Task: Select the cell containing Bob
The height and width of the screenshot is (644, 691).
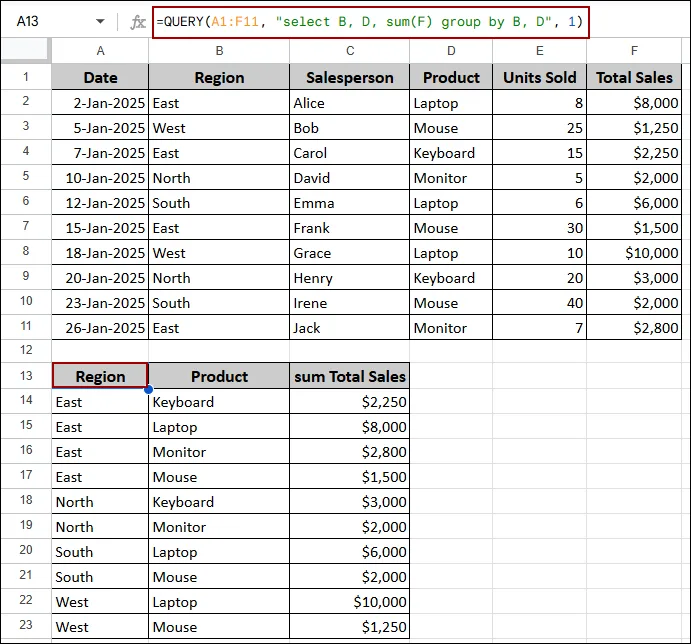Action: (350, 128)
